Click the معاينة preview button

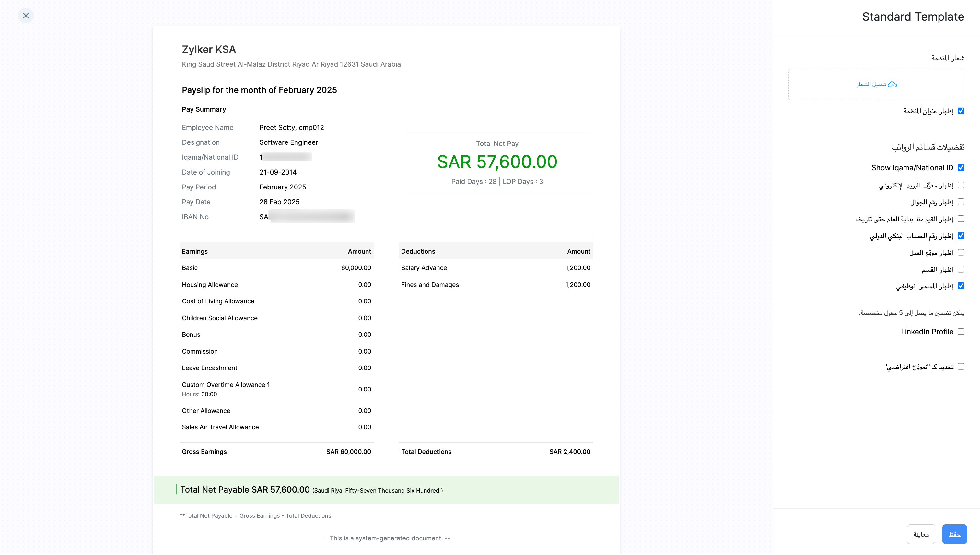921,534
